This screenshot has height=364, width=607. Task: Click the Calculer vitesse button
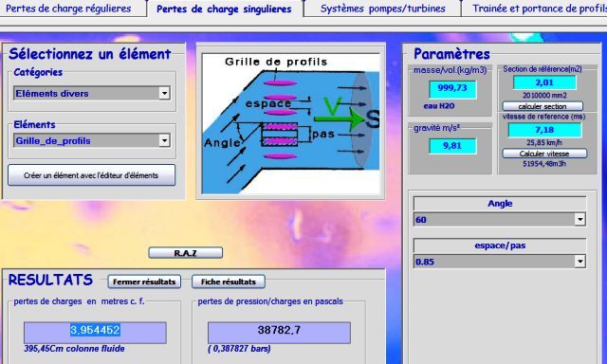[544, 154]
